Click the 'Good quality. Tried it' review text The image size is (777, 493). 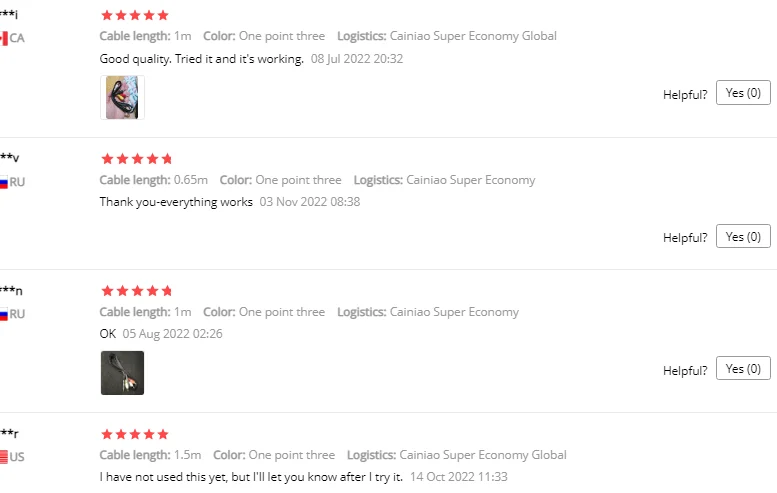(201, 59)
